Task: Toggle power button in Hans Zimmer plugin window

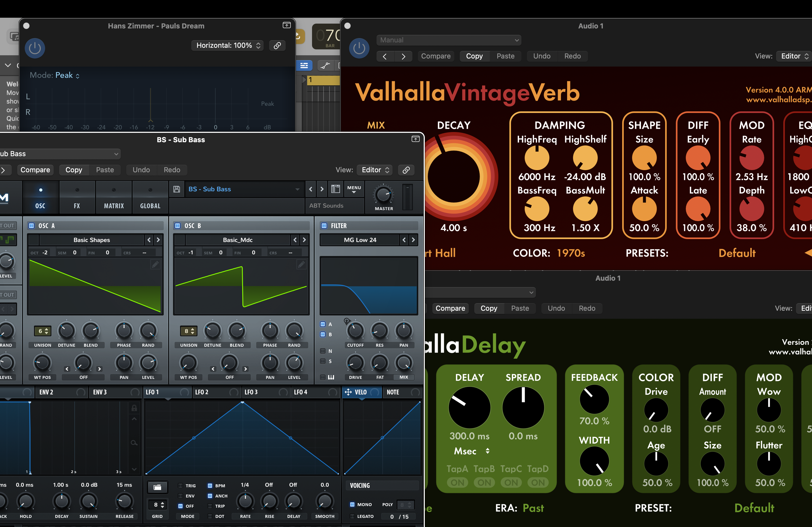Action: pos(35,48)
